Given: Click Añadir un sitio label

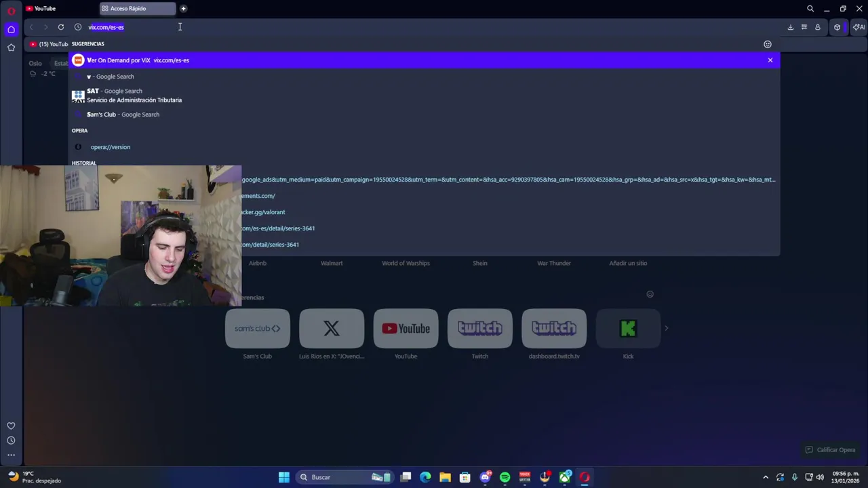Looking at the screenshot, I should point(628,263).
